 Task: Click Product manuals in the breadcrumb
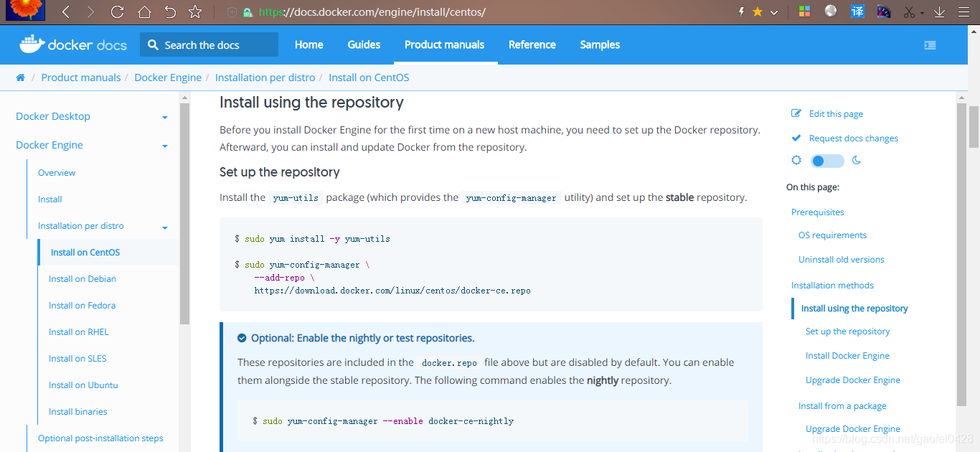coord(81,77)
